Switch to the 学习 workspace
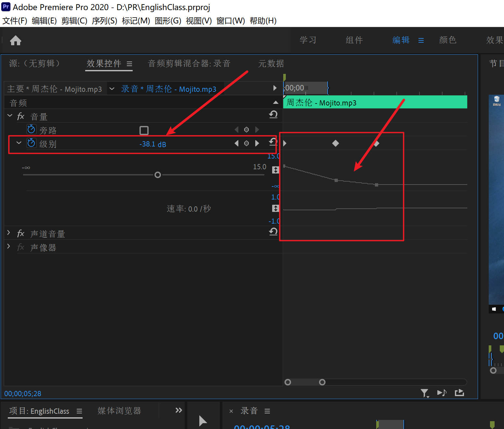The width and height of the screenshot is (504, 429). (308, 40)
